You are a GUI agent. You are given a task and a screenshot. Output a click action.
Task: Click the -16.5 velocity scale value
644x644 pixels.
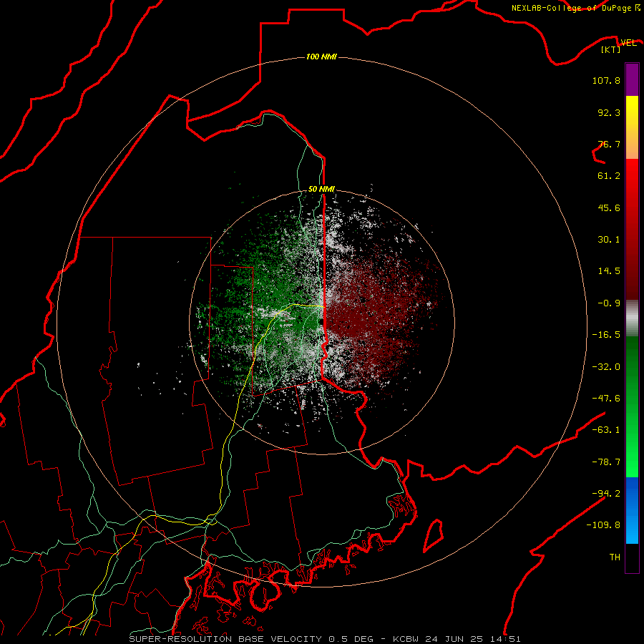click(x=606, y=335)
